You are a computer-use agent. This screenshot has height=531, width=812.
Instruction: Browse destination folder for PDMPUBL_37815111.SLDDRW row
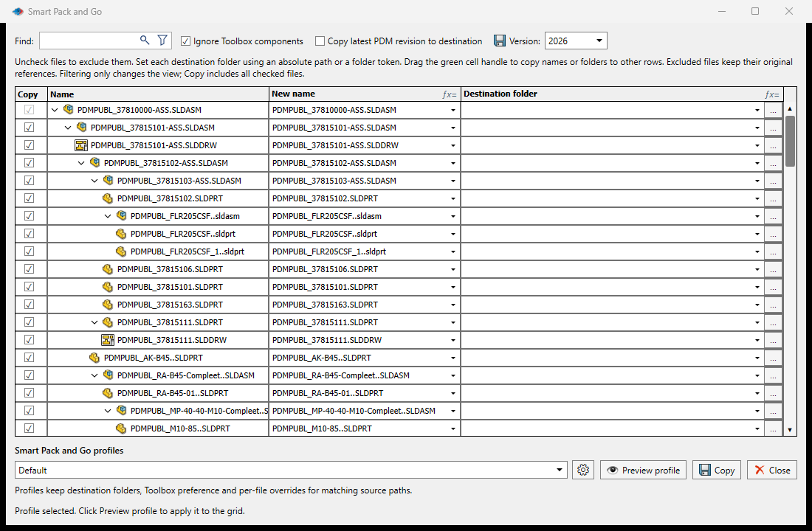coord(773,340)
